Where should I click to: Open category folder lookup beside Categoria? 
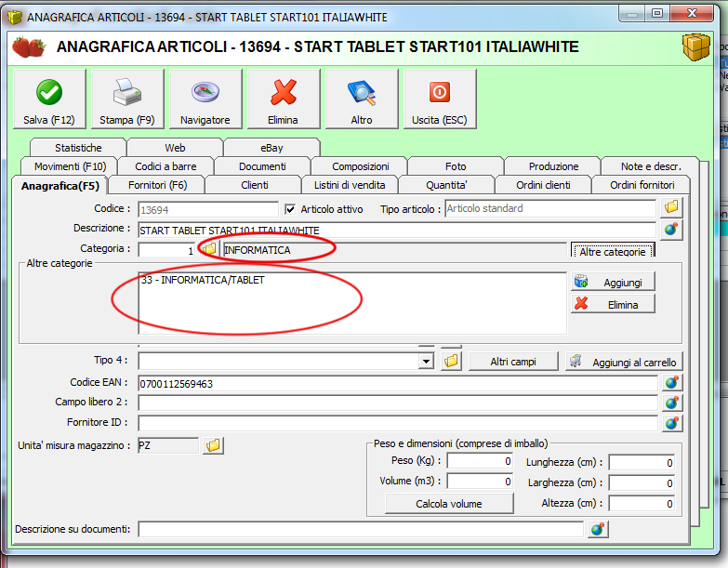209,249
